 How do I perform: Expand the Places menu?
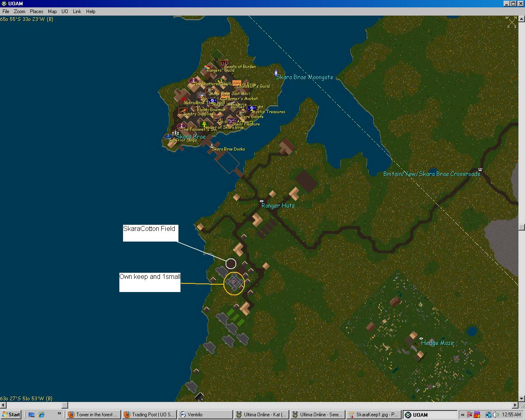[36, 11]
